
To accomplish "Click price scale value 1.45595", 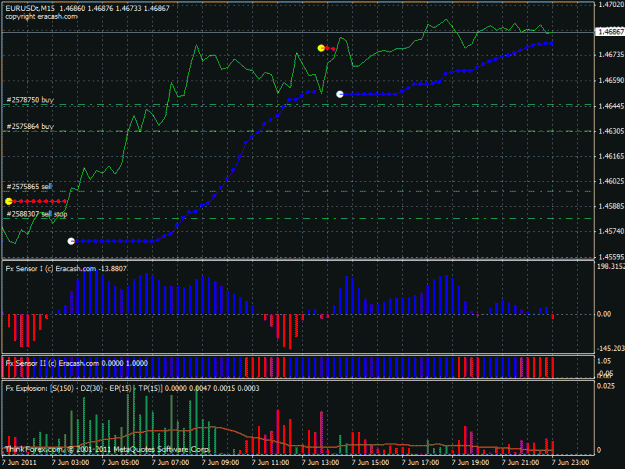I will [x=610, y=257].
